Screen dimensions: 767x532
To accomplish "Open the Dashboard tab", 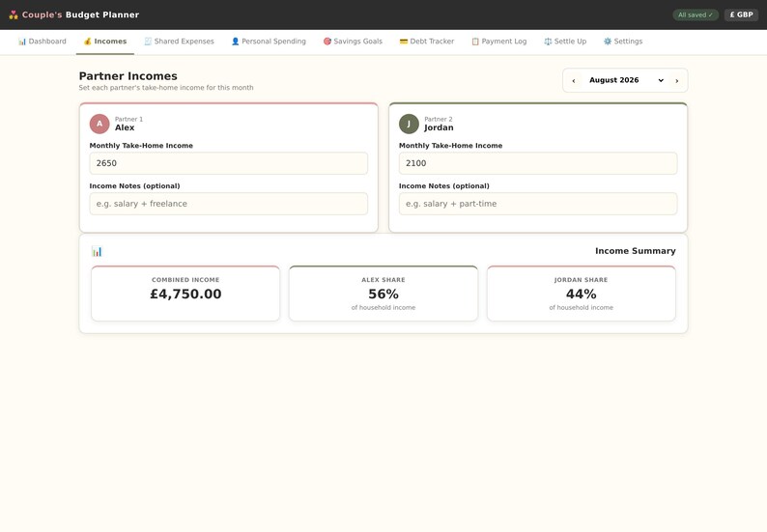I will click(43, 42).
